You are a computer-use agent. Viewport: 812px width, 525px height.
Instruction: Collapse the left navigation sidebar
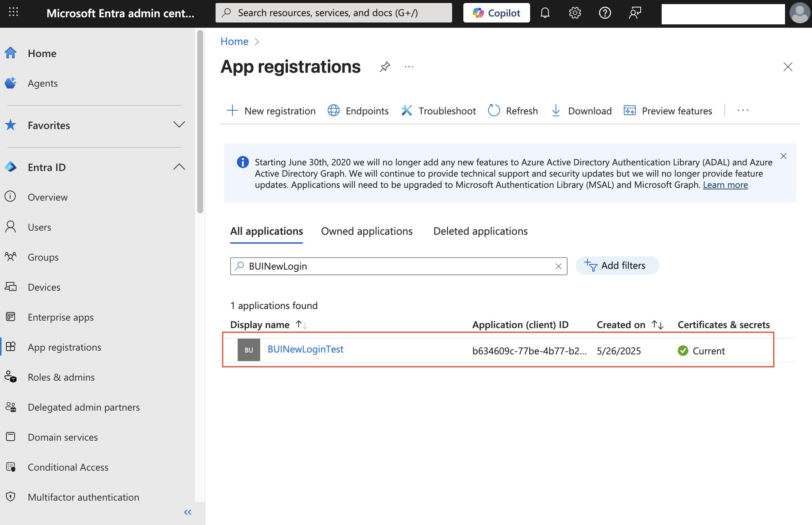(187, 512)
